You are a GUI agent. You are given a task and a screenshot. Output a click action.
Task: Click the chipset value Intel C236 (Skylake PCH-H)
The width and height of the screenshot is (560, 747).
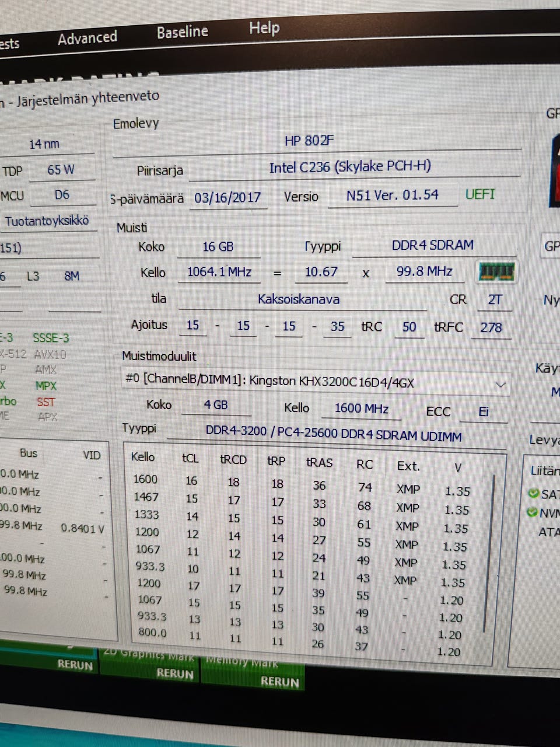[353, 168]
